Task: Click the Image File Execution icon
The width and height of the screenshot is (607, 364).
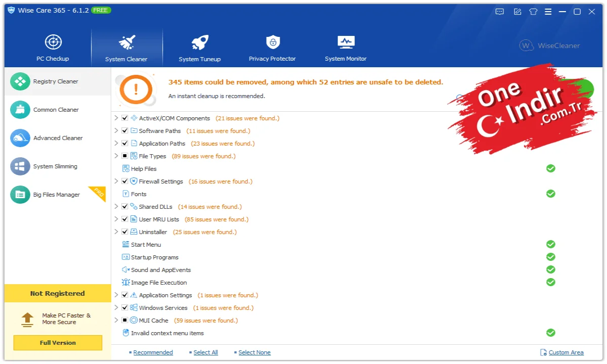Action: click(x=126, y=283)
